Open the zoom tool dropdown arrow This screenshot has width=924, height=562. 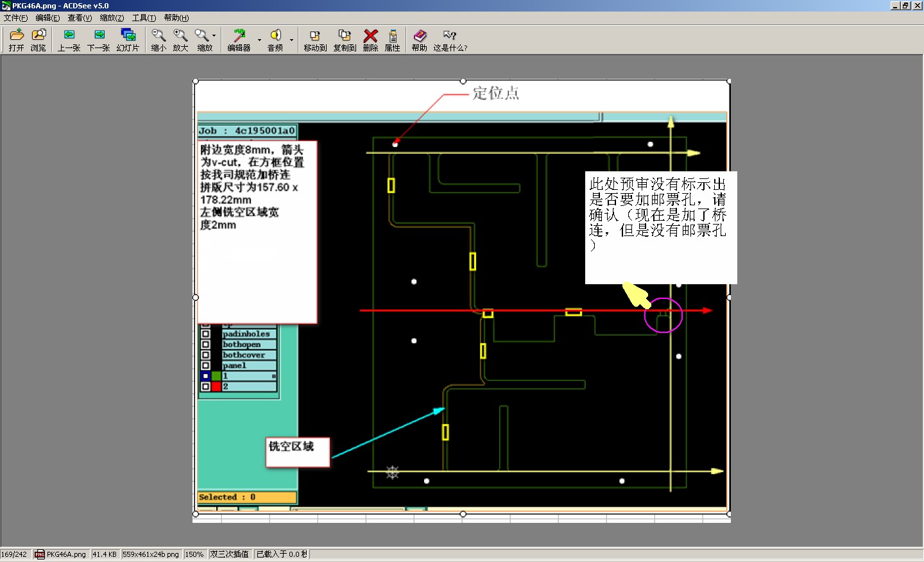coord(214,37)
